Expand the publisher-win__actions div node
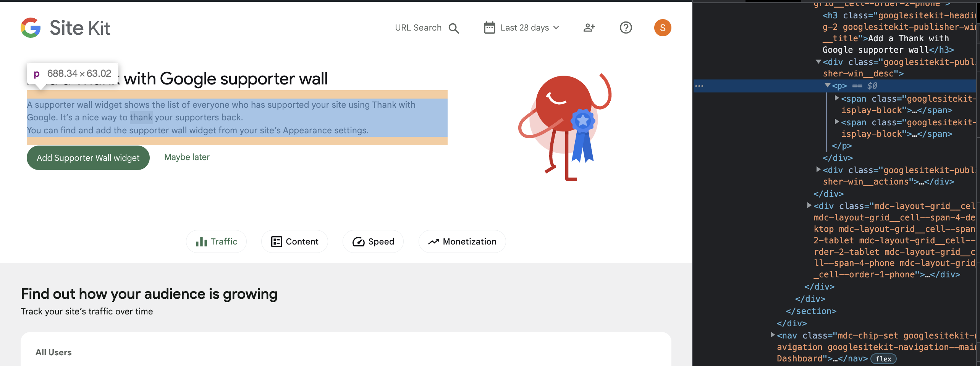The height and width of the screenshot is (366, 980). point(818,169)
